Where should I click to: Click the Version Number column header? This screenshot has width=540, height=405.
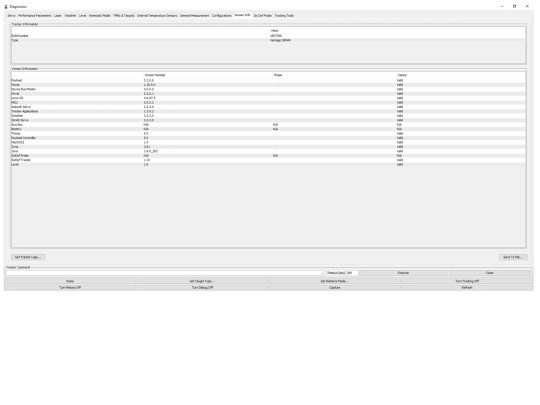coord(208,75)
